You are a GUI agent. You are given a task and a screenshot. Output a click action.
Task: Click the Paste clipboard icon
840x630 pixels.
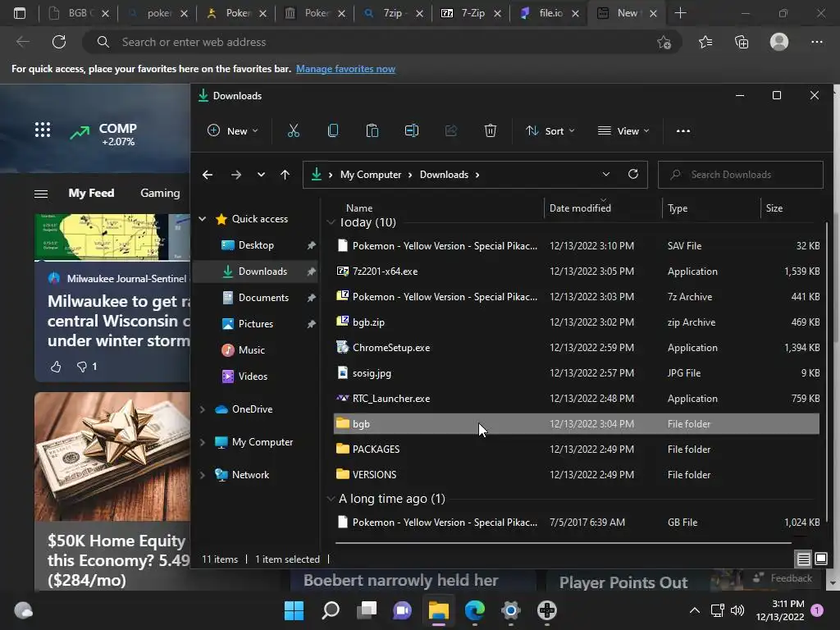[x=372, y=131]
